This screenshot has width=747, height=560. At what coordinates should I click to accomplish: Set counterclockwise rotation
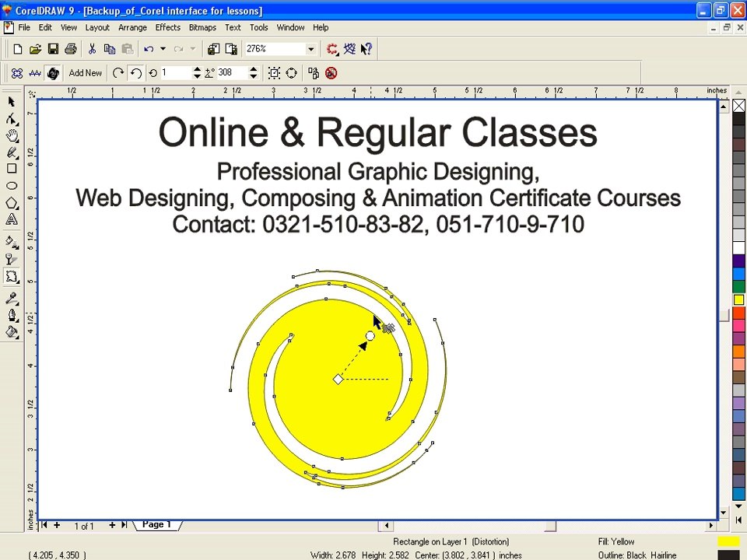(135, 73)
